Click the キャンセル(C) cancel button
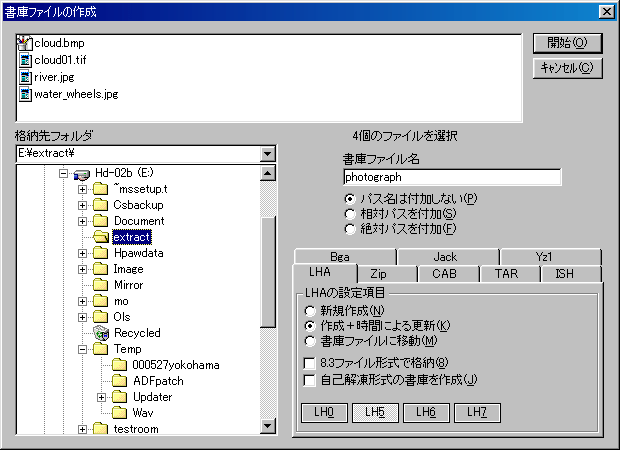620x450 pixels. pyautogui.click(x=567, y=68)
